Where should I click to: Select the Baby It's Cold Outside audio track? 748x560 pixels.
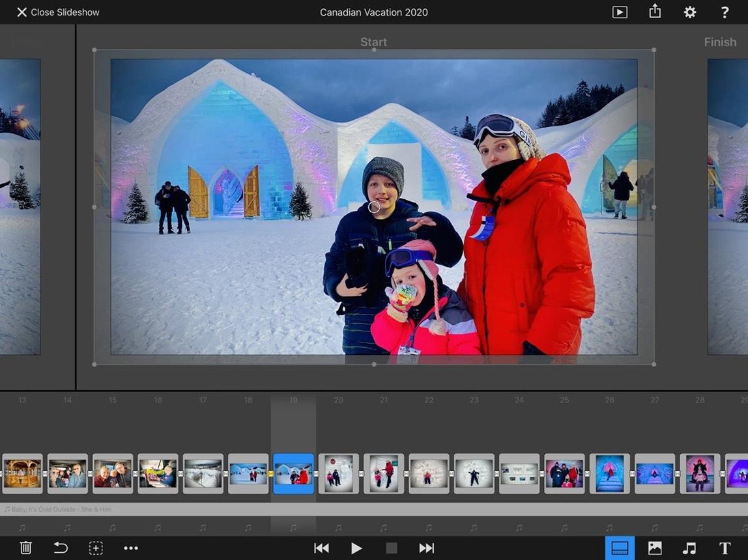pos(374,509)
